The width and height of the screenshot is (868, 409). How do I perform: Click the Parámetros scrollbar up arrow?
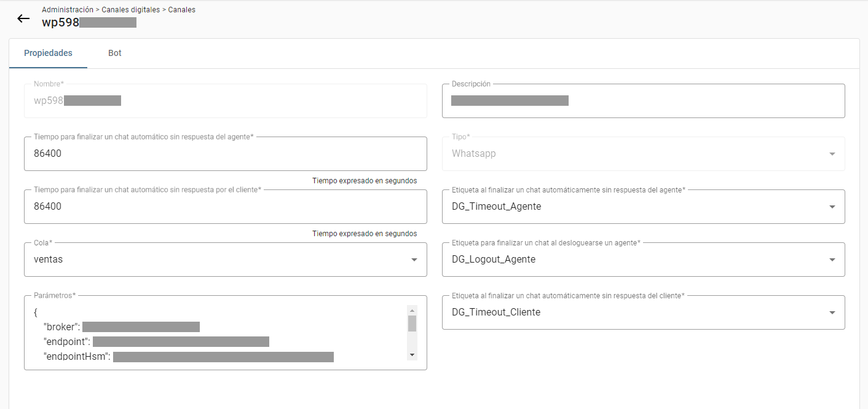point(412,310)
